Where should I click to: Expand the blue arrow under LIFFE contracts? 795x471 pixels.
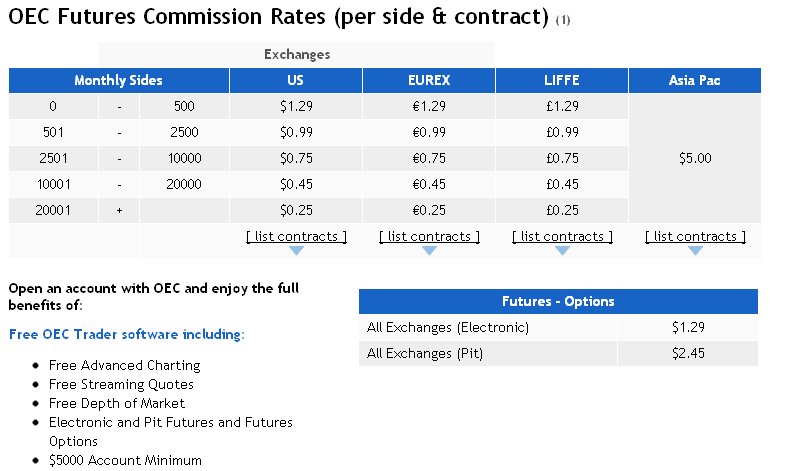[562, 250]
